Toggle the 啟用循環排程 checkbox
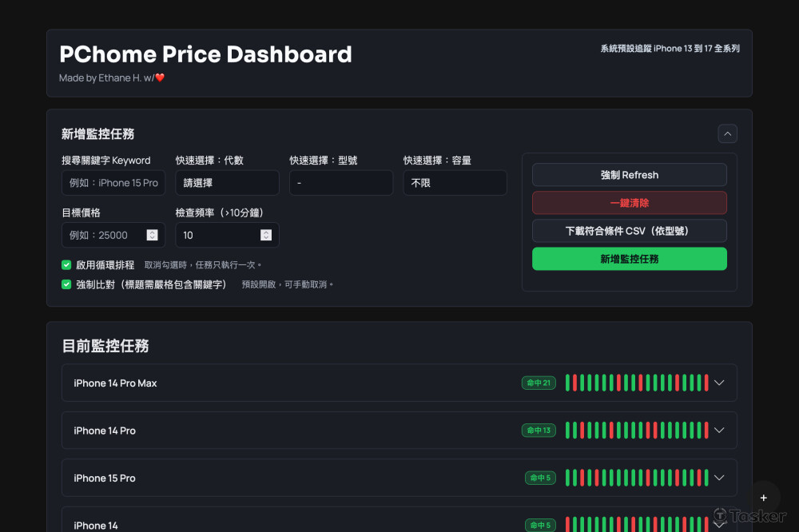Screen dimensions: 799x532 67,264
